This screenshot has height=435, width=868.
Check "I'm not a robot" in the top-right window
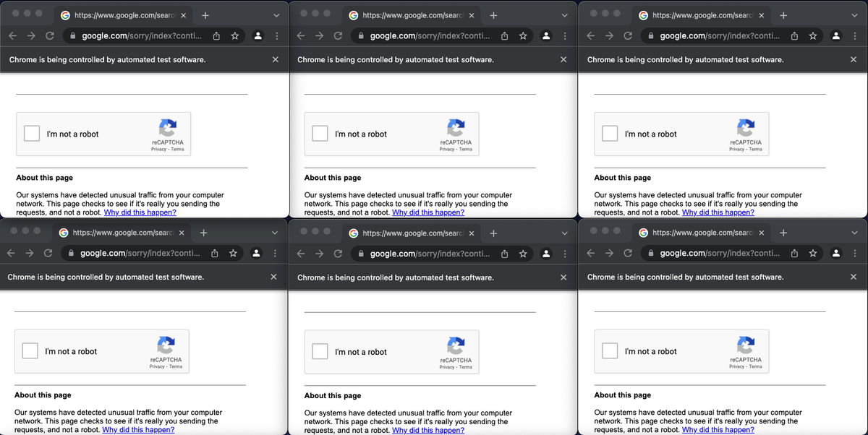coord(610,134)
